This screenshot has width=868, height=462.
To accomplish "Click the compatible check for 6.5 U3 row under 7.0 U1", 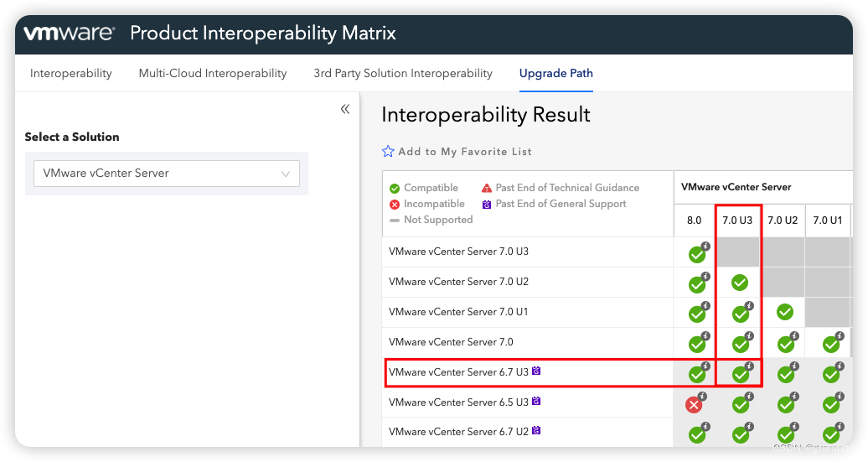I will 830,404.
